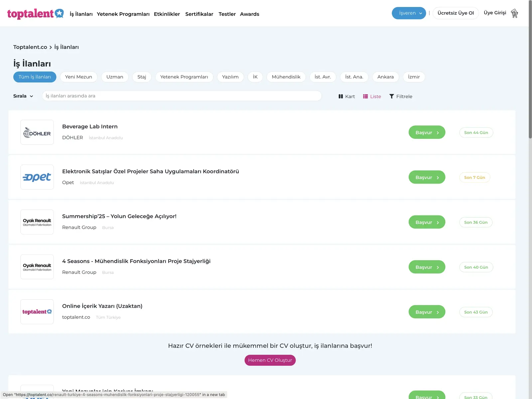
Task: Click the DÖHLER company logo
Action: (x=37, y=132)
